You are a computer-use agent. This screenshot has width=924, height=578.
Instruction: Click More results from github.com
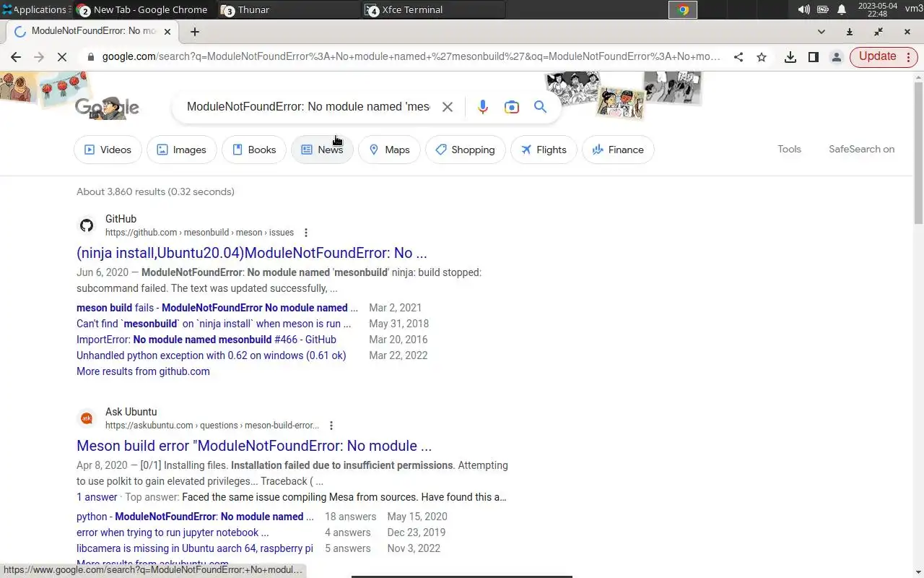(143, 371)
